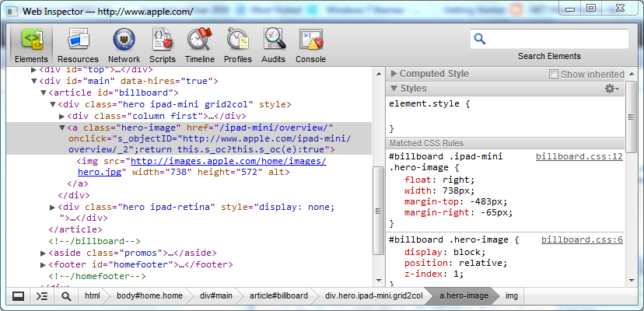Collapse the div id="main" node
This screenshot has width=644, height=311.
(34, 81)
